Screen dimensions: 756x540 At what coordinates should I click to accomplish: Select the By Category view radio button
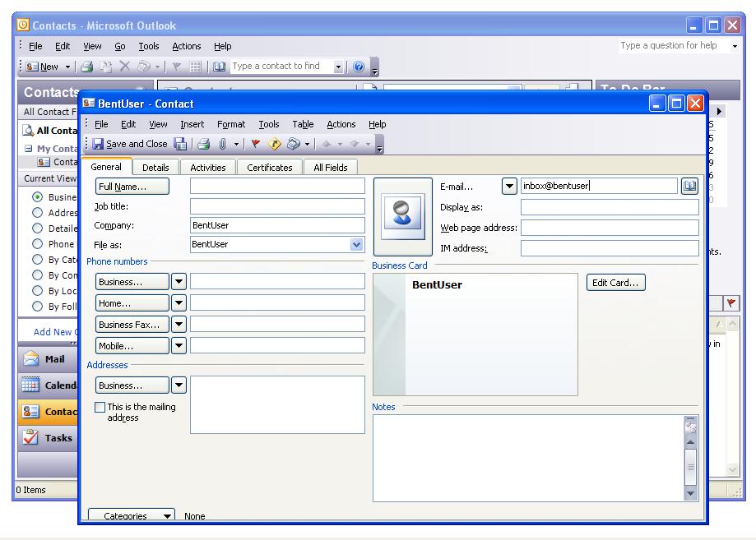click(37, 260)
